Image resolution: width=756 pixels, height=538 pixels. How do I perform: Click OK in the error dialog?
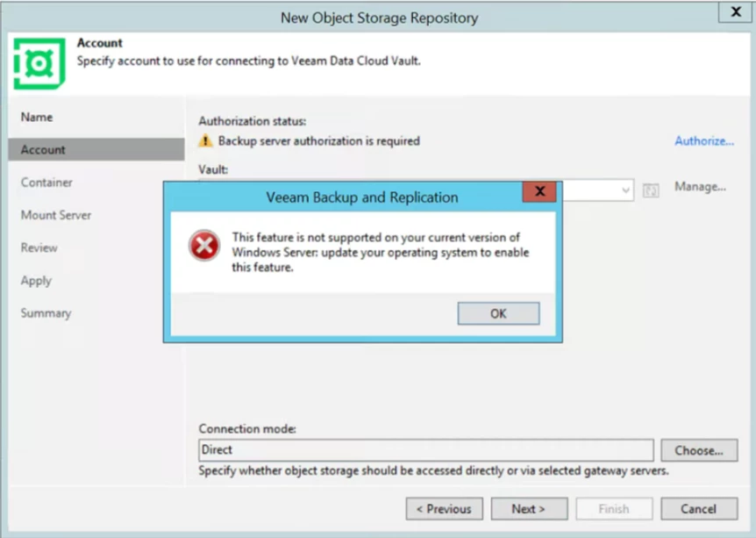tap(498, 313)
